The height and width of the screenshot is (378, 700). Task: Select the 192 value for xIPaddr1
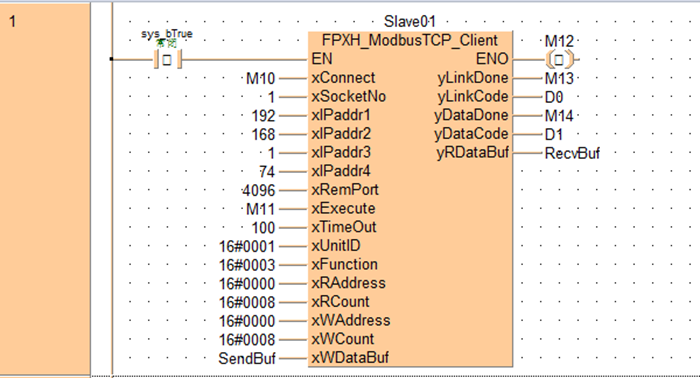pos(263,116)
